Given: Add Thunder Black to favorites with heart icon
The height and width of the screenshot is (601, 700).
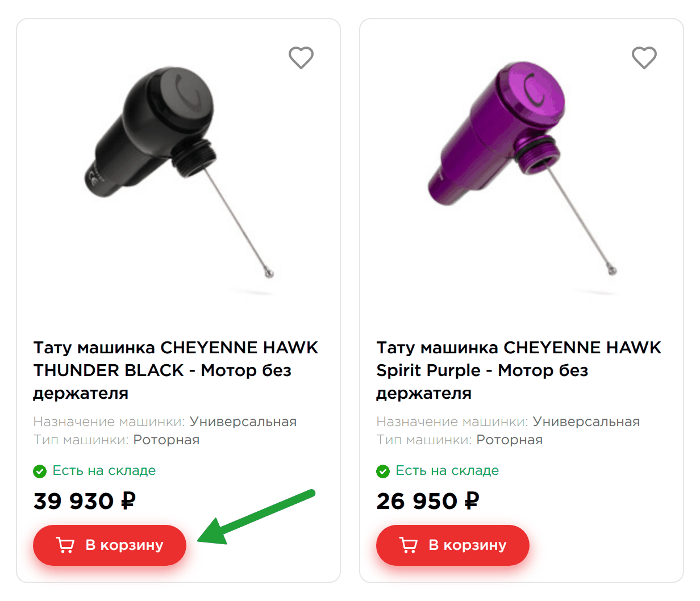Looking at the screenshot, I should pyautogui.click(x=301, y=57).
